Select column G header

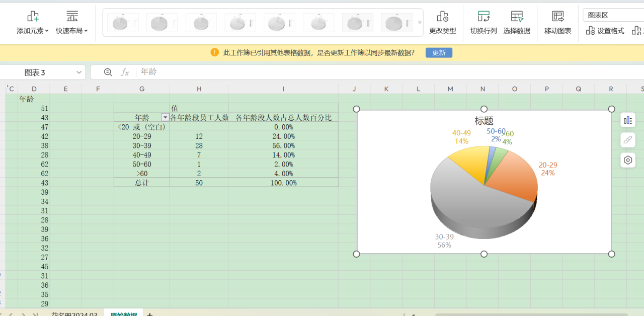(142, 89)
